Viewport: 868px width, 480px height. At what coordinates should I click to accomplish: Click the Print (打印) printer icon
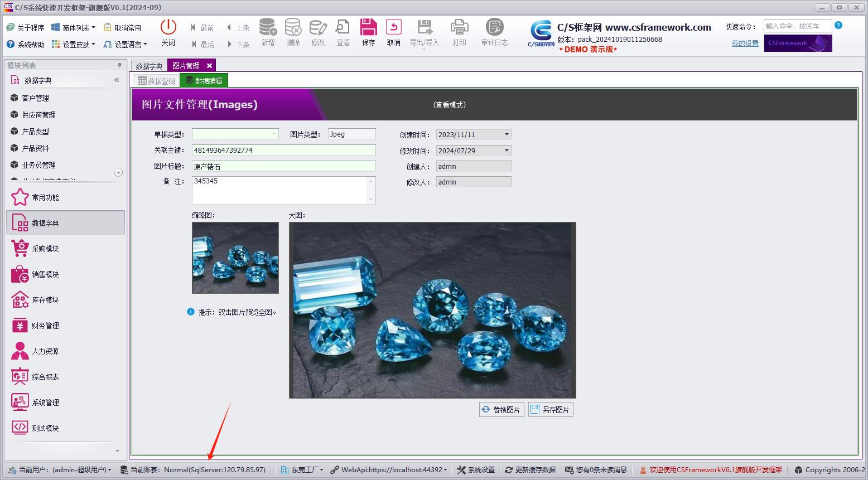click(x=459, y=27)
